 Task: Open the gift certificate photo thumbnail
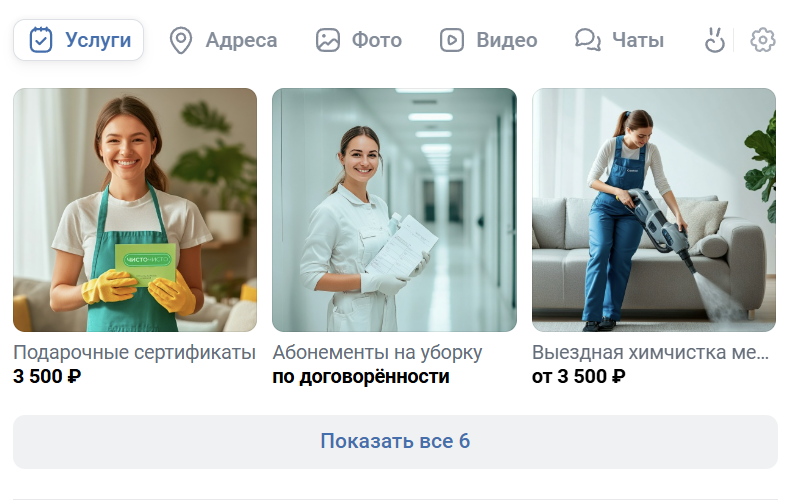[x=135, y=210]
